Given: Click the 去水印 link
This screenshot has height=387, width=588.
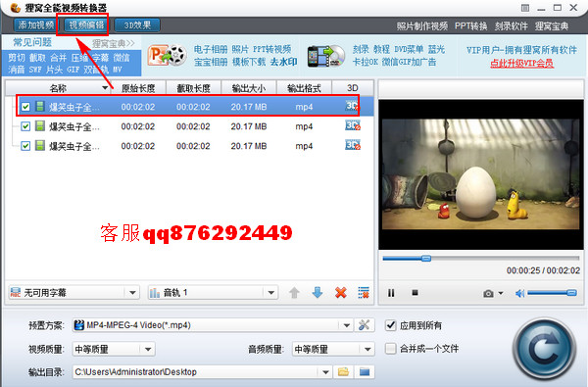Looking at the screenshot, I should click(x=283, y=62).
